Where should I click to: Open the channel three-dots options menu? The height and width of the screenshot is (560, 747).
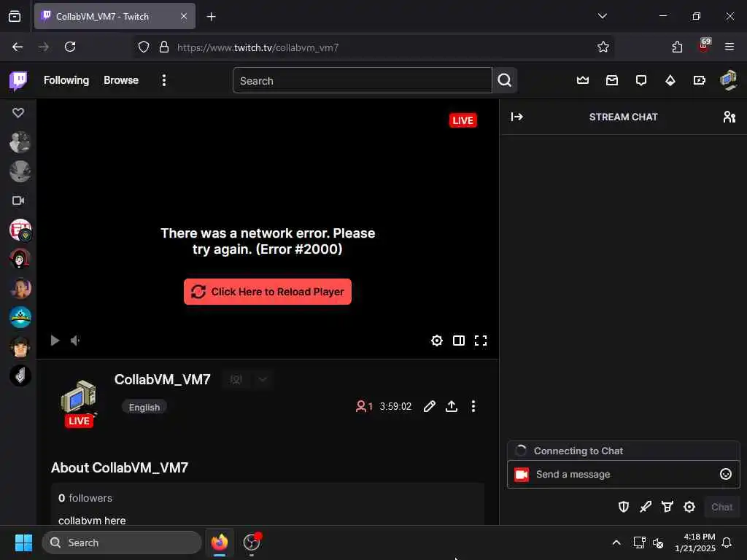[x=473, y=406]
